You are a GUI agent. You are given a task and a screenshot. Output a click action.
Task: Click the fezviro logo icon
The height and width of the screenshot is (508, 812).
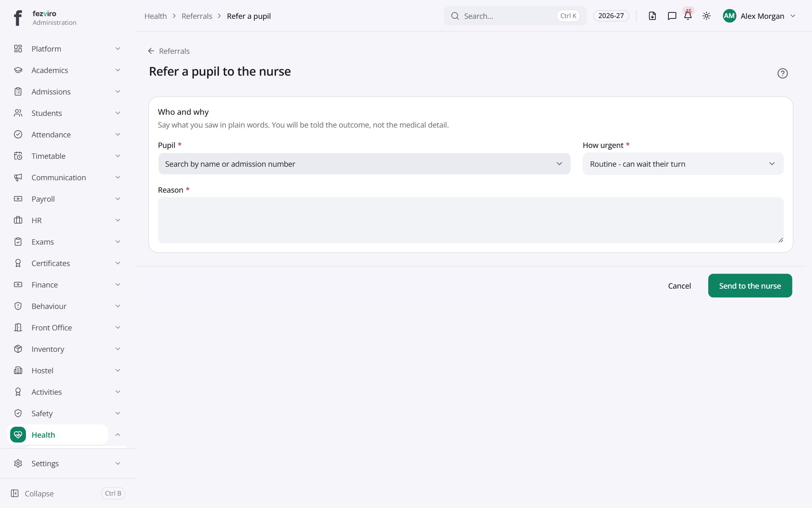click(x=18, y=17)
